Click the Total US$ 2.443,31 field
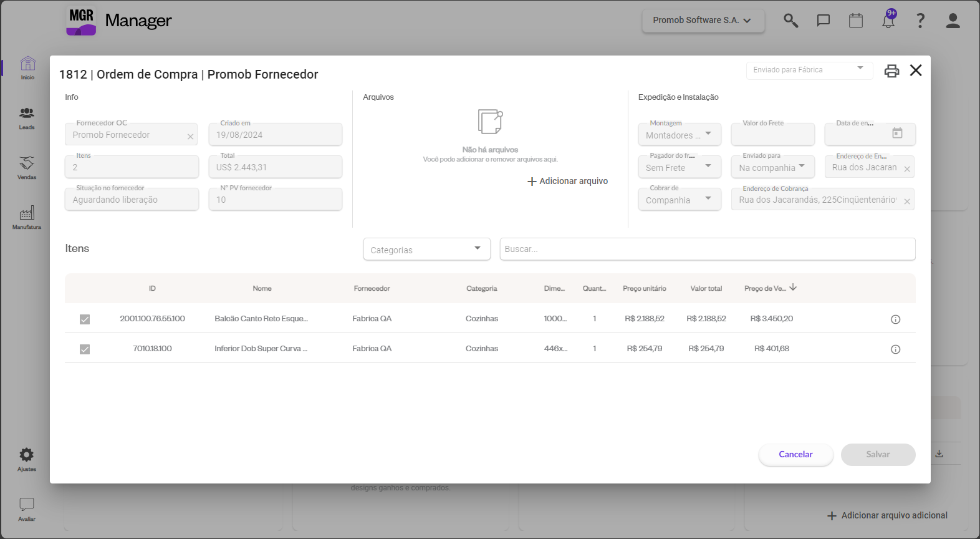This screenshot has width=980, height=539. (276, 167)
